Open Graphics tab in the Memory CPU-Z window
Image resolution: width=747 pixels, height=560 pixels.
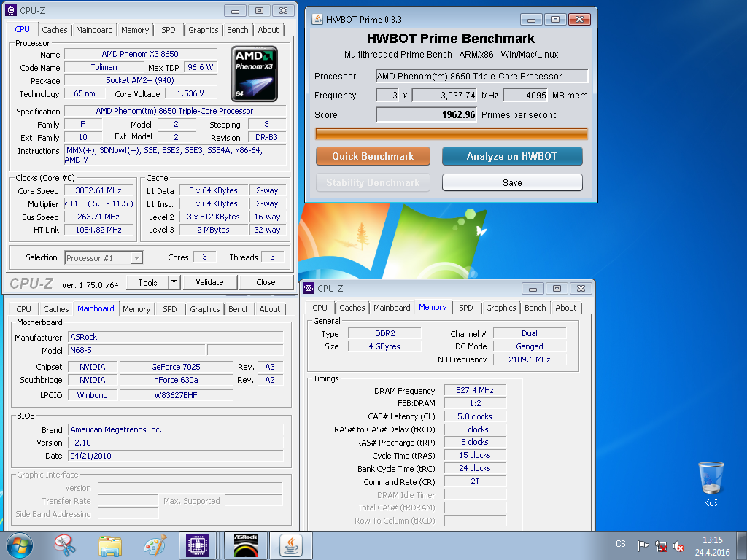(x=500, y=308)
